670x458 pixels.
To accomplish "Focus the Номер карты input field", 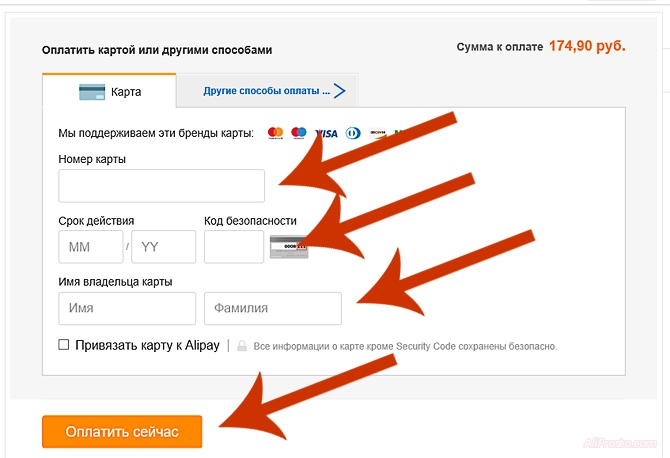I will [162, 186].
